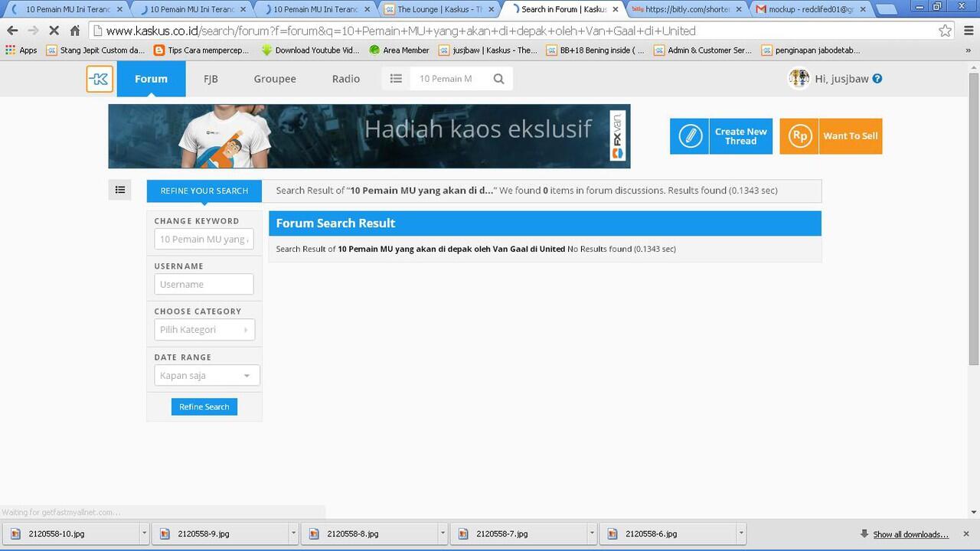Viewport: 980px width, 551px height.
Task: Switch to the Forum tab
Action: click(151, 79)
